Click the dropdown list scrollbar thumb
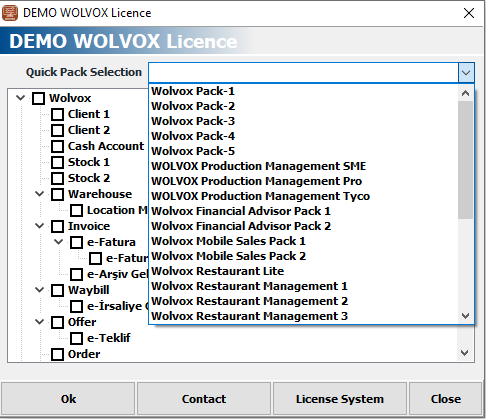This screenshot has height=419, width=486. [x=465, y=160]
